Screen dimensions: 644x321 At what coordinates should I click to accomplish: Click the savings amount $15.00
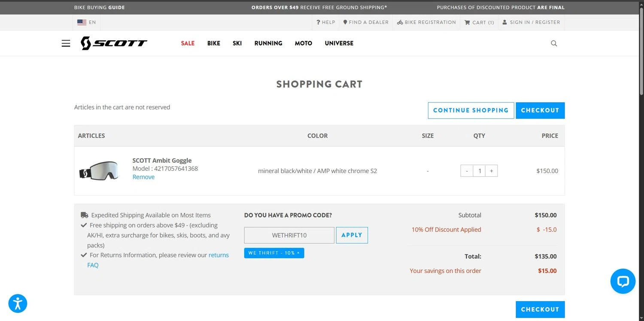click(x=547, y=271)
